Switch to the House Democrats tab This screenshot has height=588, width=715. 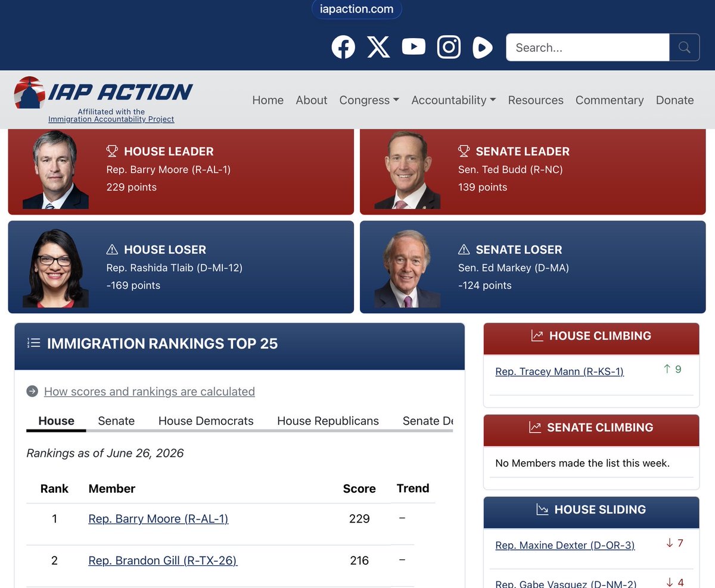tap(206, 421)
